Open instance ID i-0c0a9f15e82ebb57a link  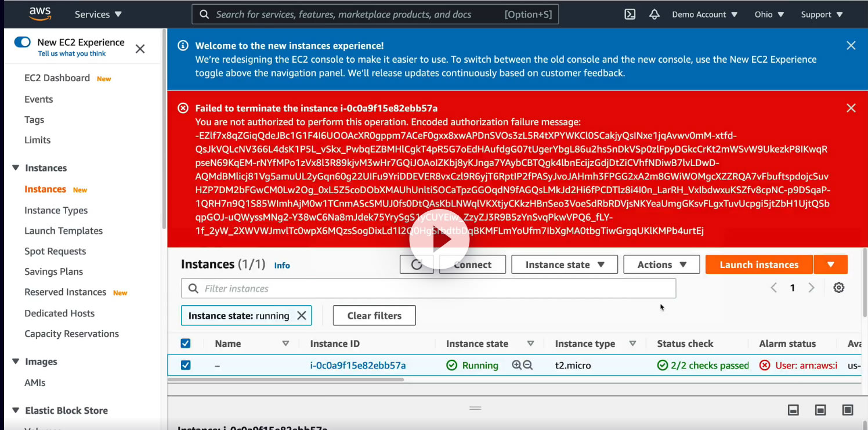358,366
